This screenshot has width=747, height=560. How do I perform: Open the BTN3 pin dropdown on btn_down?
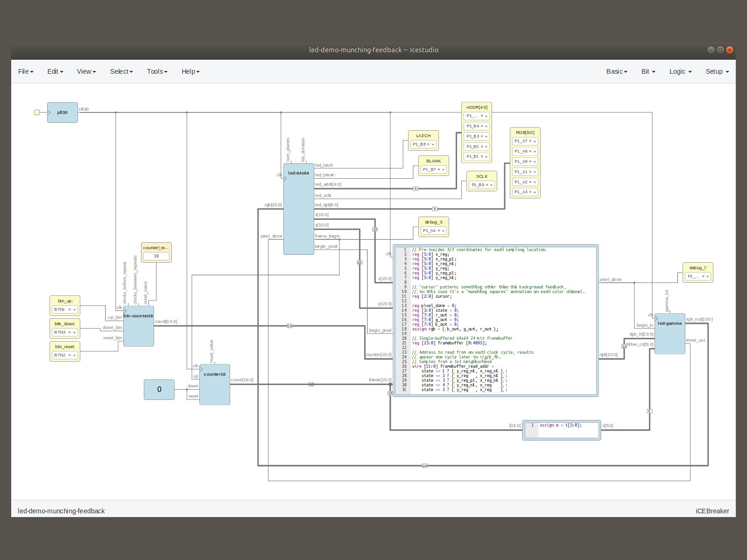(x=74, y=333)
